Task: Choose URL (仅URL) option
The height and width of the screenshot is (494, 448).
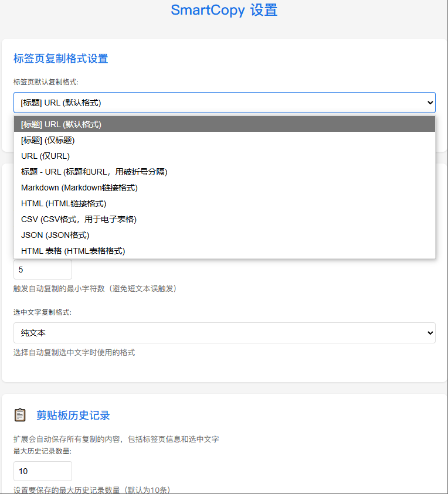Action: (224, 156)
